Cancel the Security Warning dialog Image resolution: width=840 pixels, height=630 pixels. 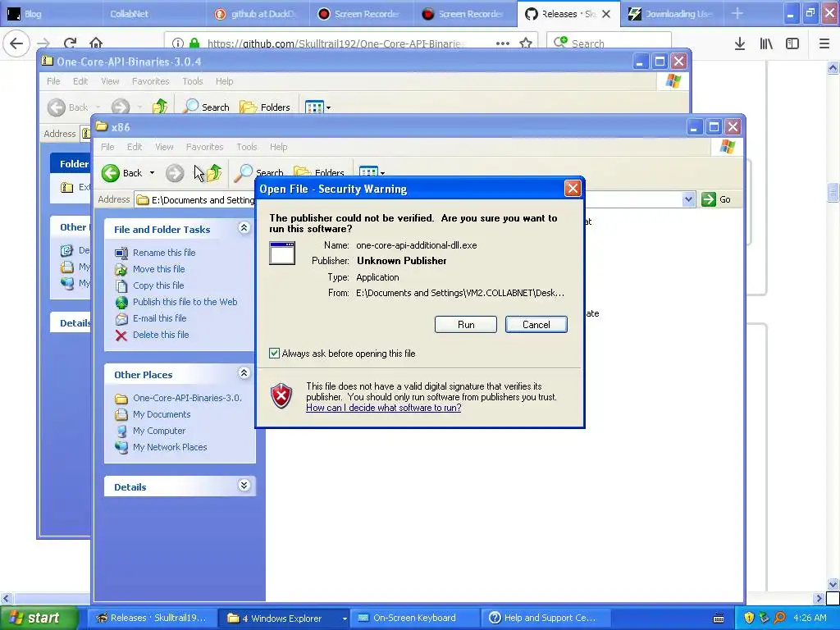pyautogui.click(x=536, y=325)
